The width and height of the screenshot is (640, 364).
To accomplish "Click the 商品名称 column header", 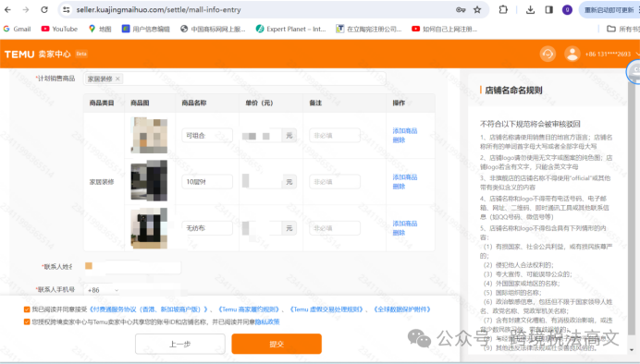I will (x=194, y=103).
